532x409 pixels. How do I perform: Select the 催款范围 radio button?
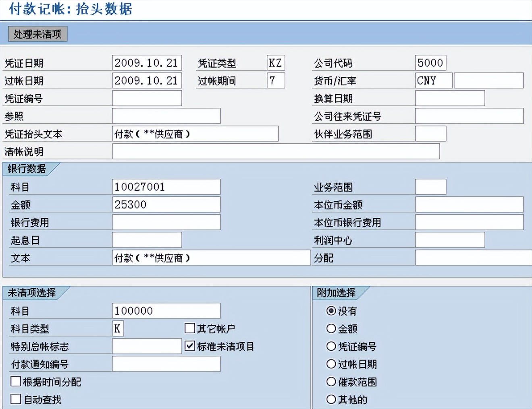pyautogui.click(x=331, y=382)
